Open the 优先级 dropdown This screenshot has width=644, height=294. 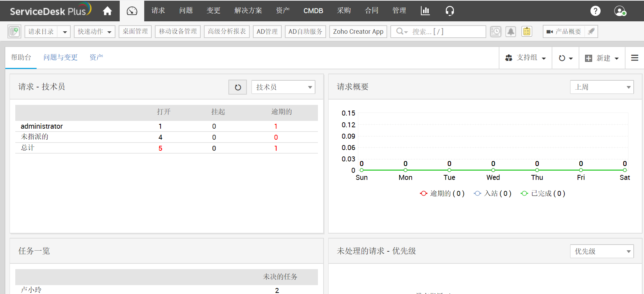602,251
